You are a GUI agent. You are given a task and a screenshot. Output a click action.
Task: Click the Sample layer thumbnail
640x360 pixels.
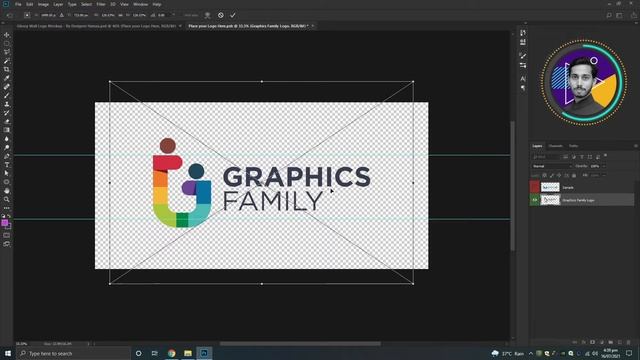point(550,187)
